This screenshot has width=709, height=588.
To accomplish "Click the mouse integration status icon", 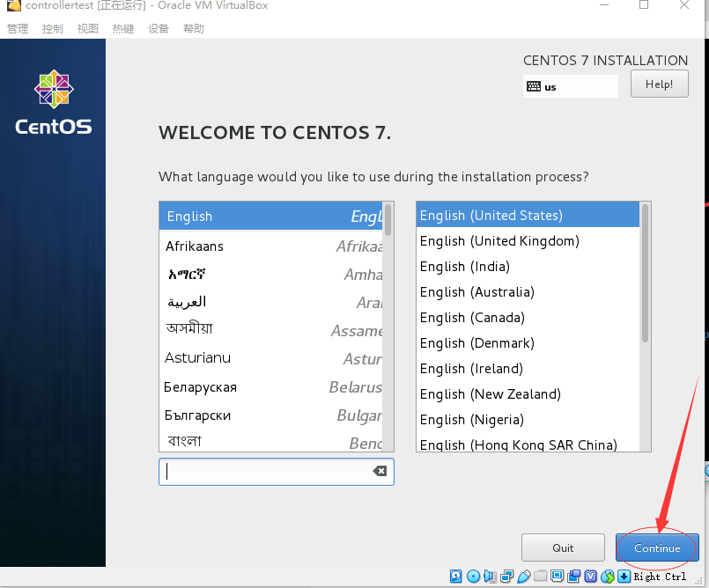I will (608, 577).
